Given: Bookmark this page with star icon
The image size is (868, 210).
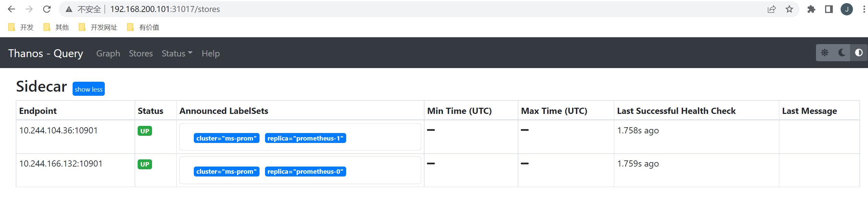Looking at the screenshot, I should pyautogui.click(x=789, y=9).
